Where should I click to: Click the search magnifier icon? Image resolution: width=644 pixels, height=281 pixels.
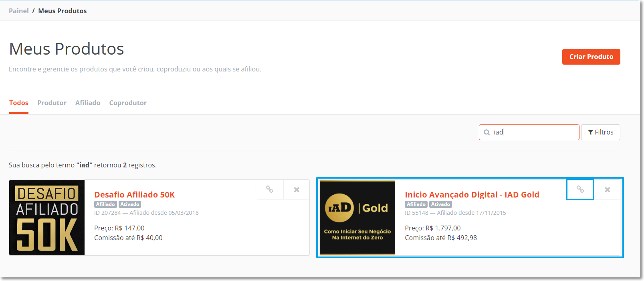point(487,132)
